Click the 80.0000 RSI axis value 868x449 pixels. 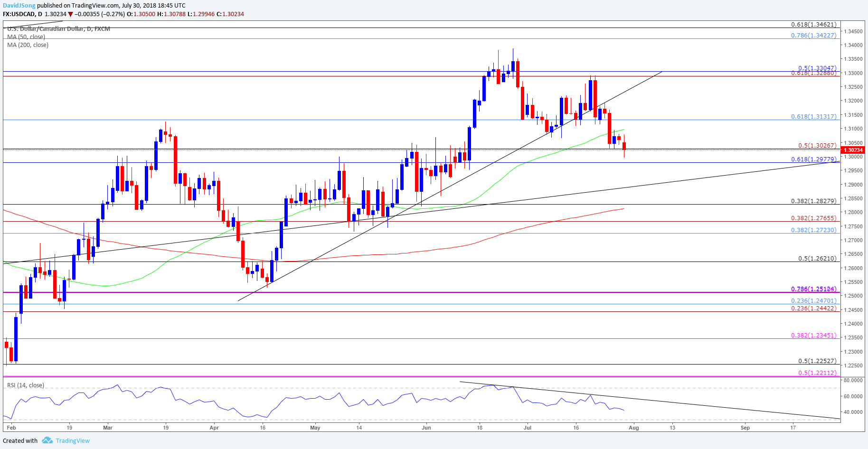click(x=853, y=380)
